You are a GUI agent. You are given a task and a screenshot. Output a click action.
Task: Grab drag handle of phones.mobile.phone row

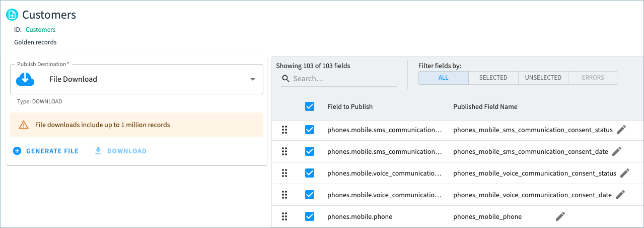pyautogui.click(x=284, y=216)
